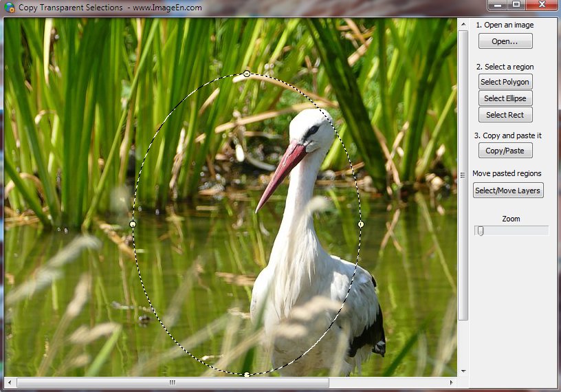The image size is (561, 392).
Task: Click the '2. Select a region' label
Action: [x=505, y=67]
